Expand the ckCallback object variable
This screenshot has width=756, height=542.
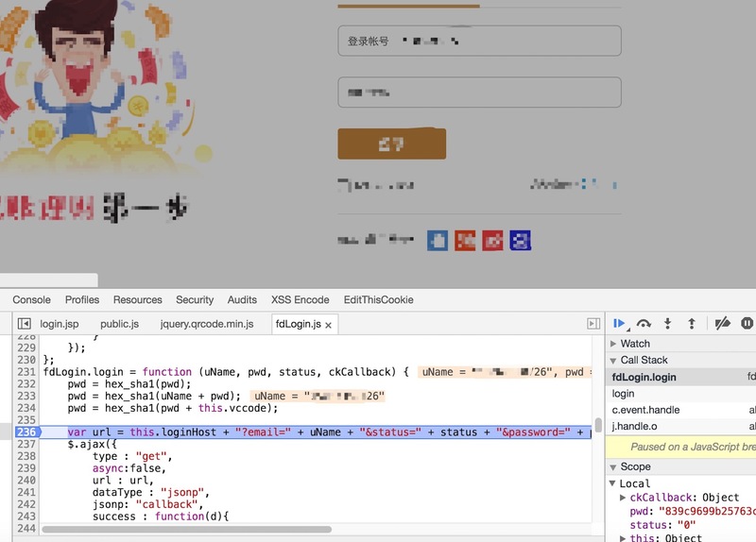(x=623, y=498)
